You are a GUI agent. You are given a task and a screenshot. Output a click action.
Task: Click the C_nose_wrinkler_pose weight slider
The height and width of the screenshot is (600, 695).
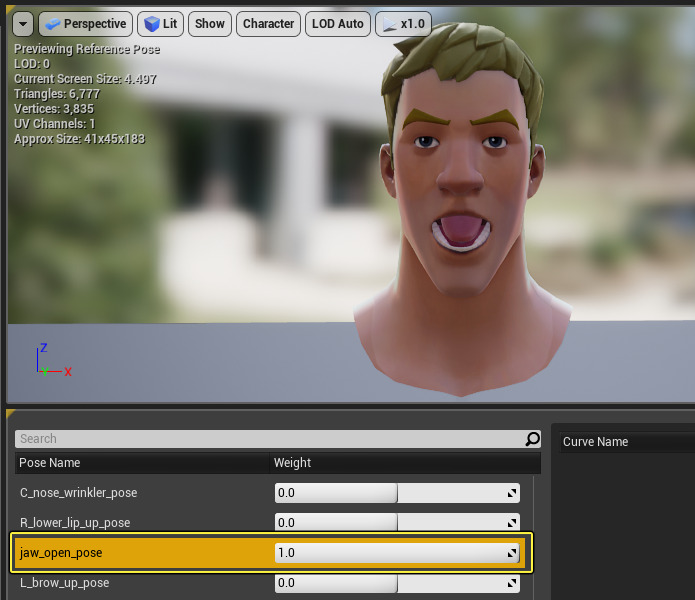pyautogui.click(x=390, y=493)
